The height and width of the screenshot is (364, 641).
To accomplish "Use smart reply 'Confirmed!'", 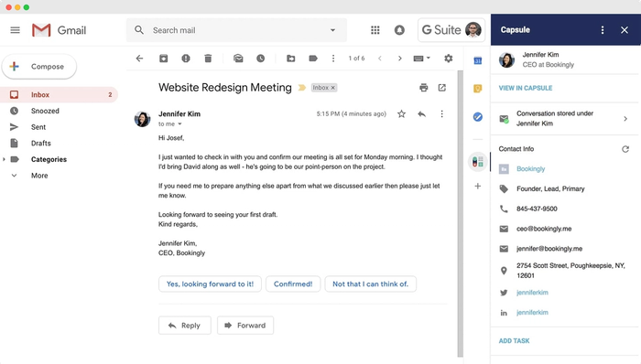I will [x=293, y=284].
